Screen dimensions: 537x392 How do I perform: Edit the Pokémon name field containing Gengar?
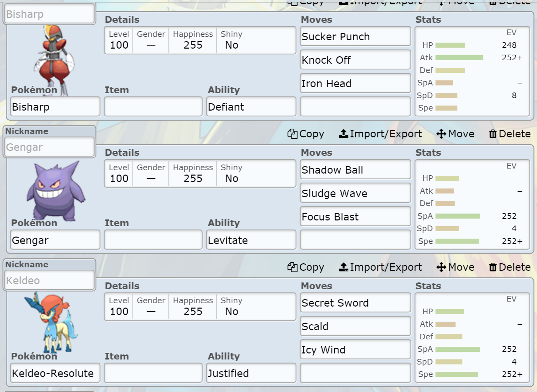[x=55, y=240]
